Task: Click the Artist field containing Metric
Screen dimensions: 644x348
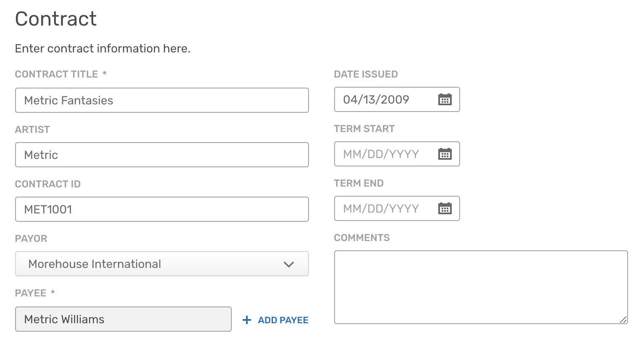Action: tap(162, 155)
